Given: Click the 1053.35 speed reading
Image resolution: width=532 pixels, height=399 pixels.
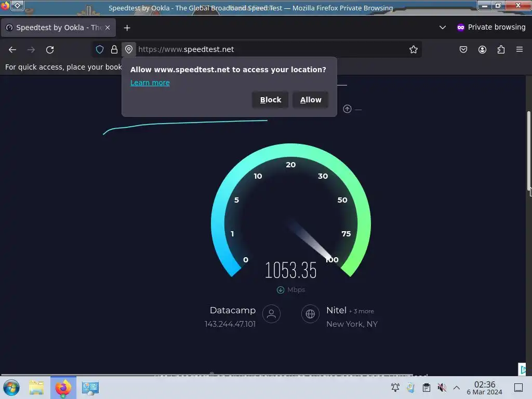Looking at the screenshot, I should (291, 270).
